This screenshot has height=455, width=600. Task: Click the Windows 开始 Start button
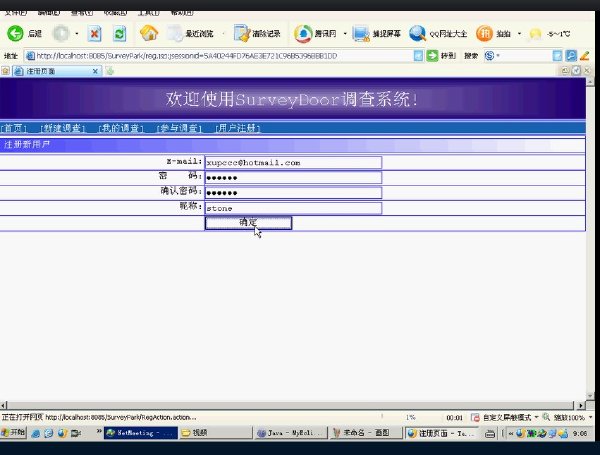coord(13,433)
